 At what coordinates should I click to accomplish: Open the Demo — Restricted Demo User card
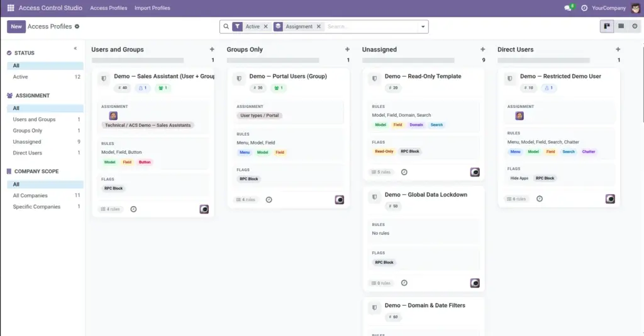point(560,77)
